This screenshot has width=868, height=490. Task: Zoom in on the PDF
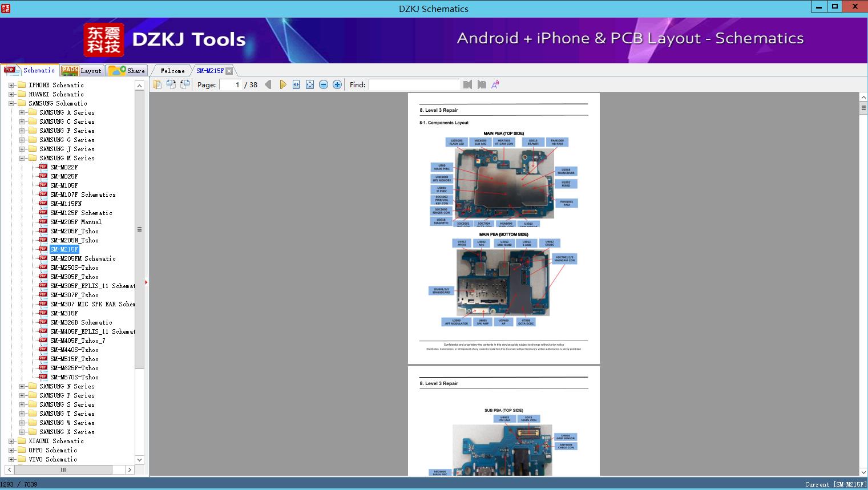point(337,84)
